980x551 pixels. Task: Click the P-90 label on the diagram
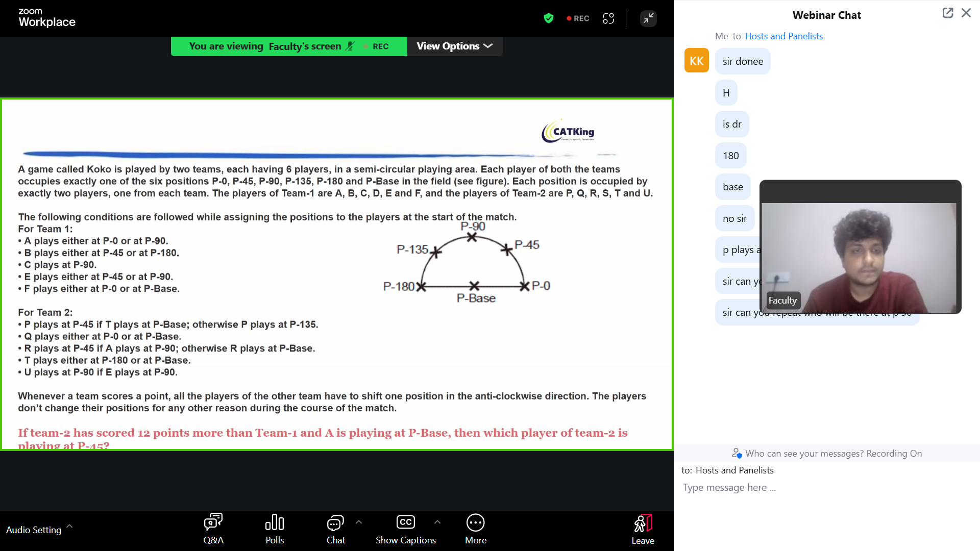click(x=473, y=227)
